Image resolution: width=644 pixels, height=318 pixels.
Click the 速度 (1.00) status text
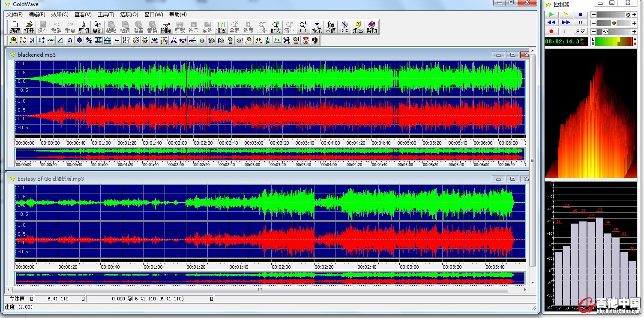[x=18, y=307]
